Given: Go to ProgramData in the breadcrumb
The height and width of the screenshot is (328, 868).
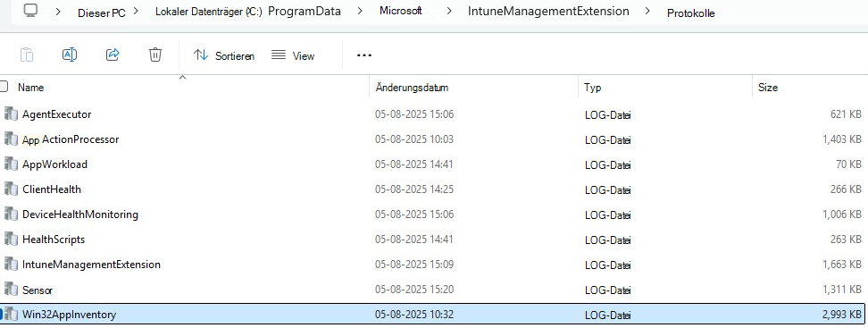Looking at the screenshot, I should pos(305,12).
